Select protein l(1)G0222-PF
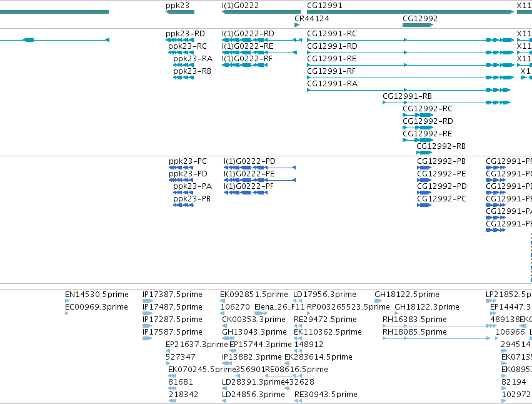532x404 pixels. coord(246,193)
